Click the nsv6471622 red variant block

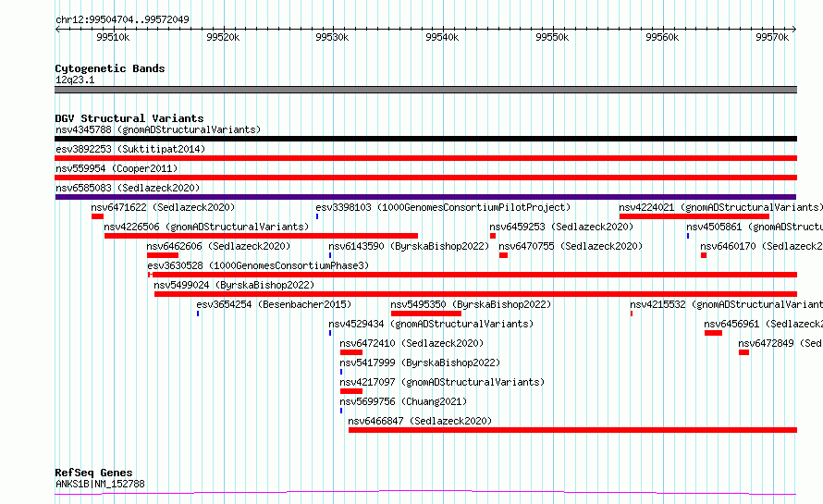tap(98, 216)
